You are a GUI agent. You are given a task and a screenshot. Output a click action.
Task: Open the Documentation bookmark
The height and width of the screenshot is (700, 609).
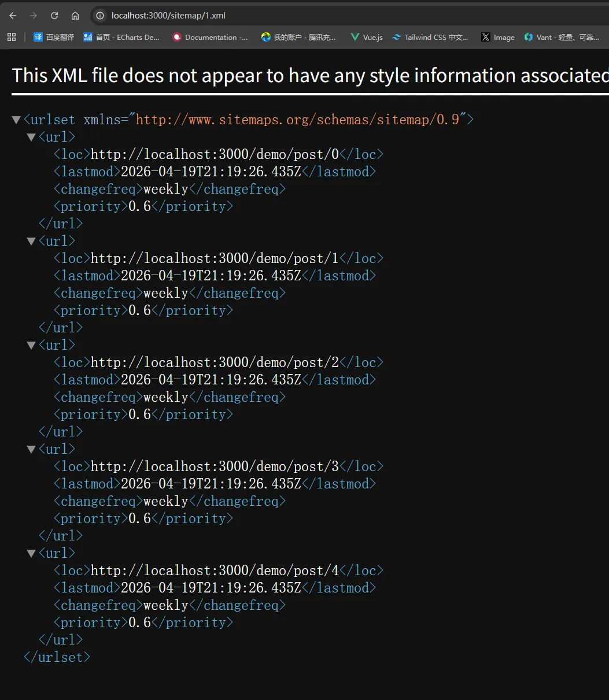(211, 37)
